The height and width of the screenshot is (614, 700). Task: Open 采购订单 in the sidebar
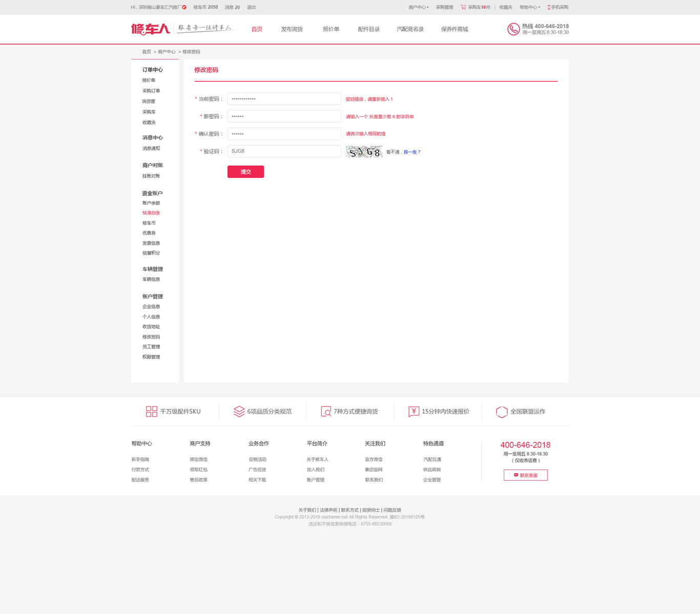(151, 91)
